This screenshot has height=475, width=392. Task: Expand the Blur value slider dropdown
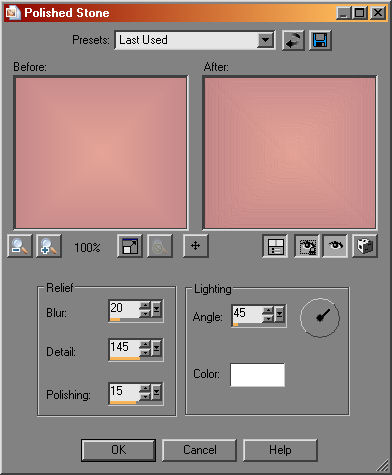point(157,309)
